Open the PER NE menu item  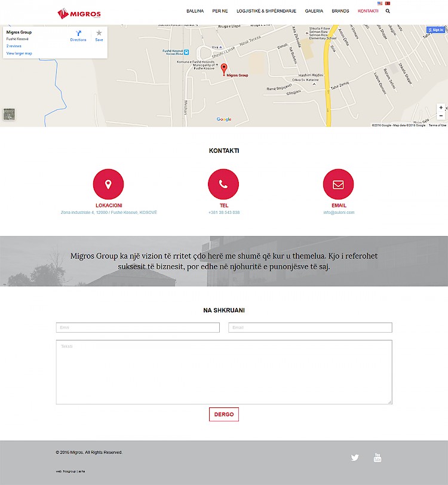coord(220,11)
